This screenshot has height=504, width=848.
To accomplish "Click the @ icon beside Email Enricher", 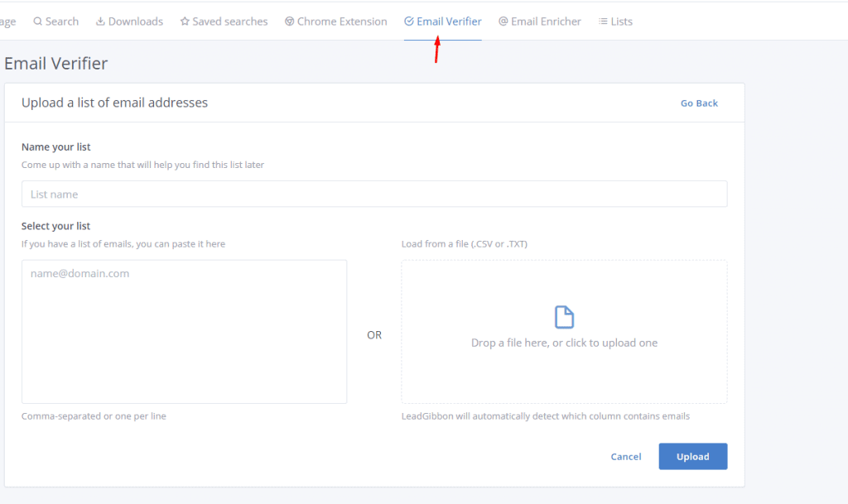I will (503, 22).
